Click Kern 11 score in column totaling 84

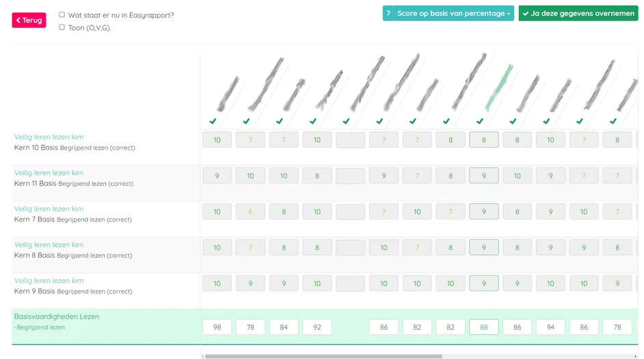(284, 176)
